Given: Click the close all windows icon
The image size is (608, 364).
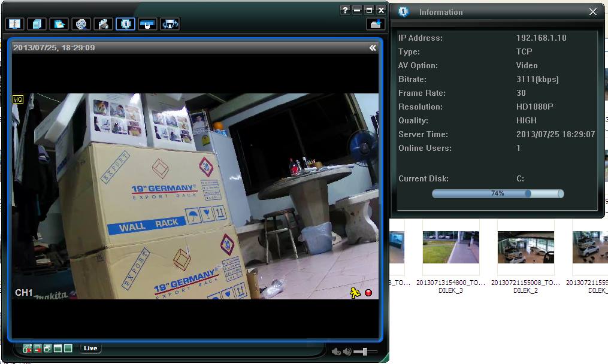Looking at the screenshot, I should click(x=27, y=348).
